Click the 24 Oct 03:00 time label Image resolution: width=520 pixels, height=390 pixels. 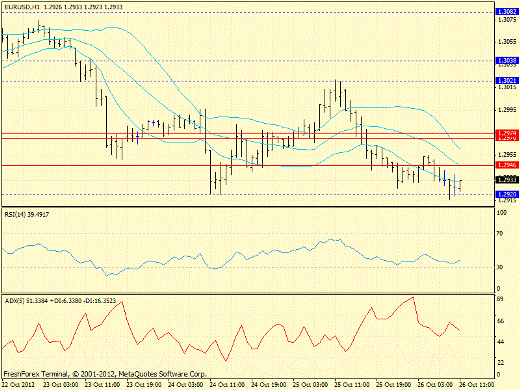pos(186,384)
